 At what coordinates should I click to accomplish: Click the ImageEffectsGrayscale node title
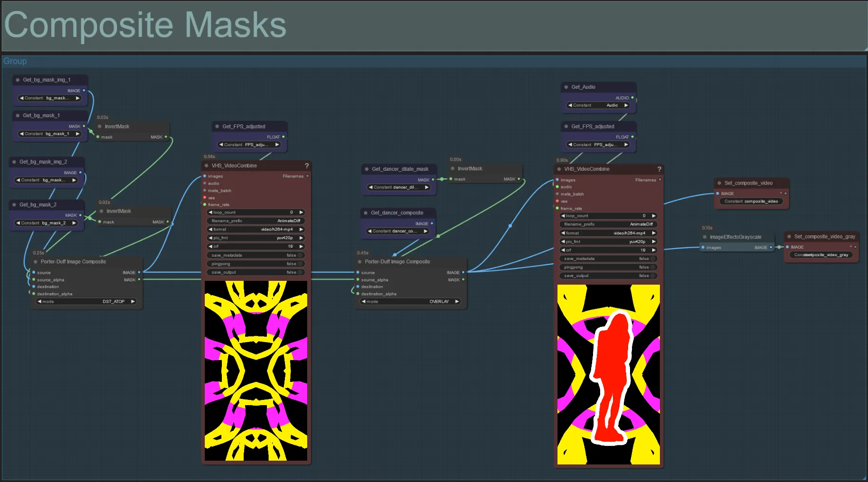736,237
